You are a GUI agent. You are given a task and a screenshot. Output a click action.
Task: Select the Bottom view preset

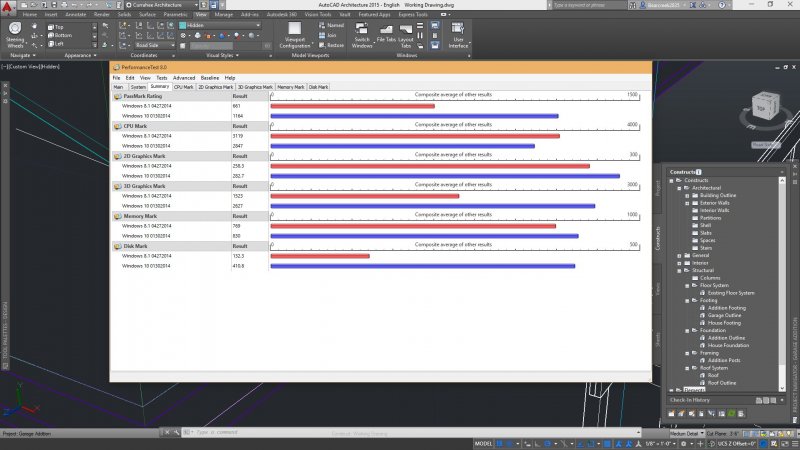coord(60,35)
